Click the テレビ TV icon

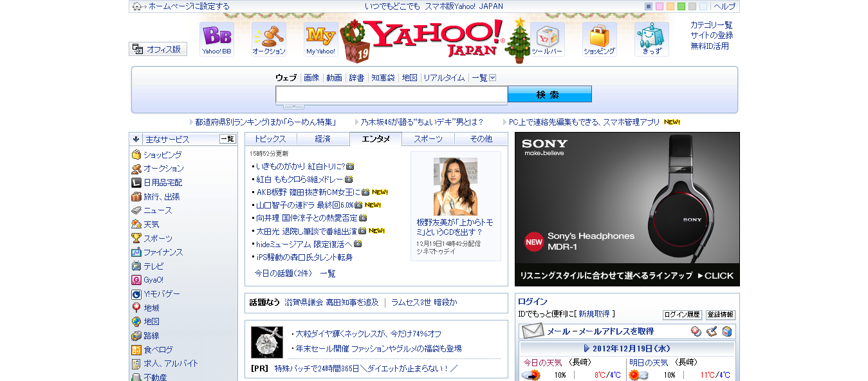[x=136, y=266]
